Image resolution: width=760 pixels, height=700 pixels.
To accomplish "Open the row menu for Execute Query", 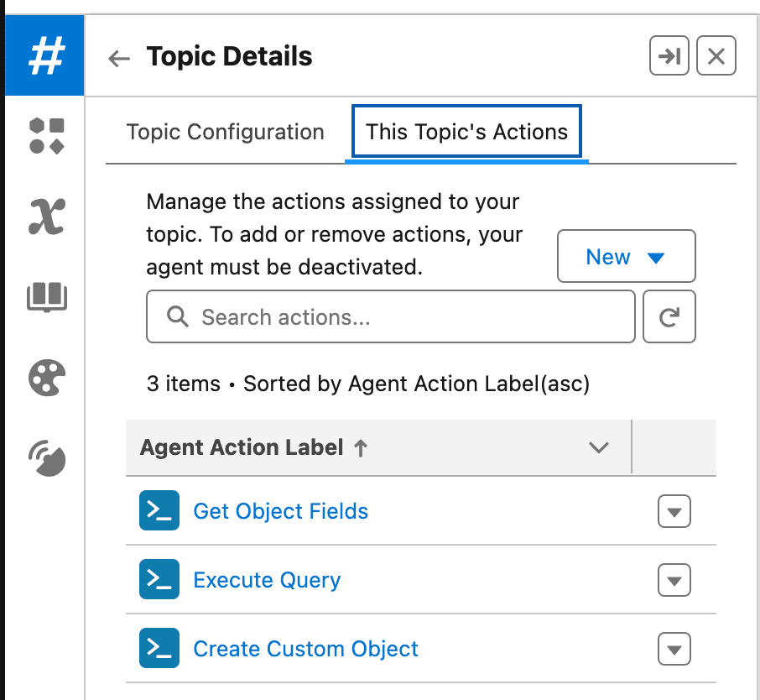I will click(x=674, y=579).
